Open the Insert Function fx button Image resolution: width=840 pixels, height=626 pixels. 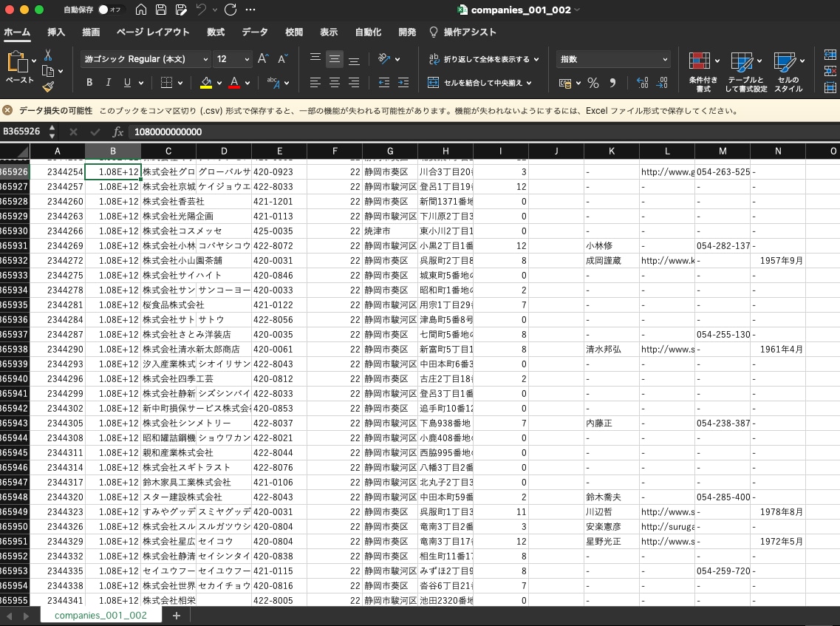(118, 132)
